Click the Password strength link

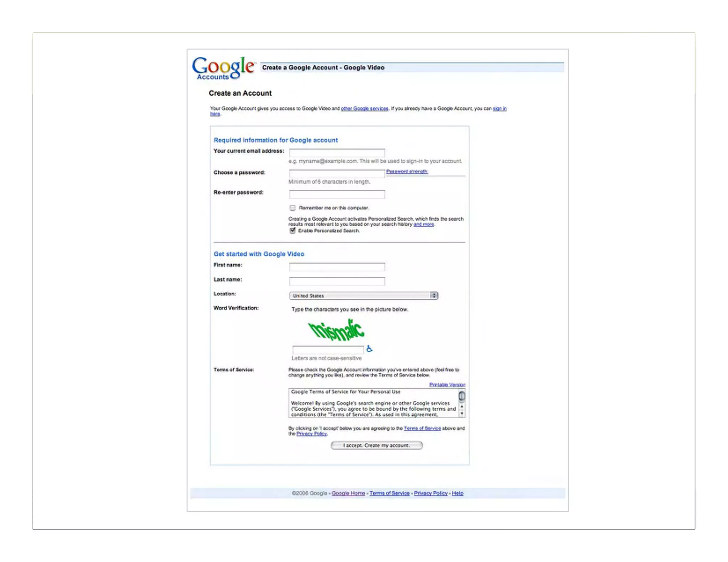coord(407,171)
